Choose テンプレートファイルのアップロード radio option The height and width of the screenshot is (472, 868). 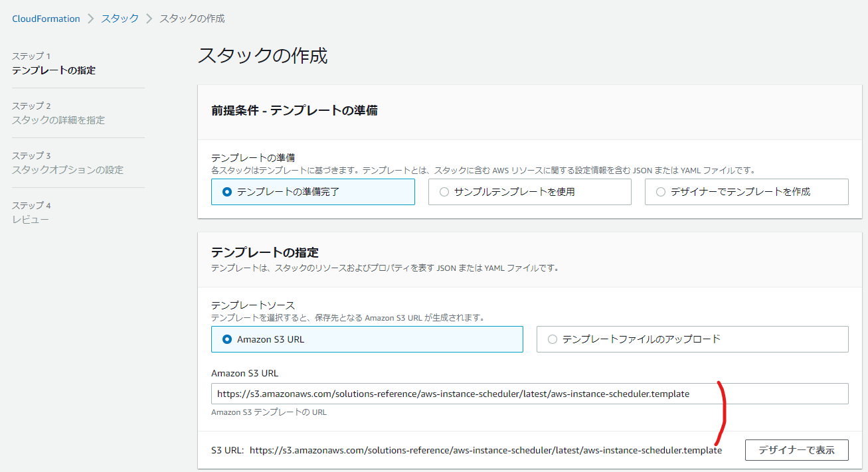[x=693, y=339]
